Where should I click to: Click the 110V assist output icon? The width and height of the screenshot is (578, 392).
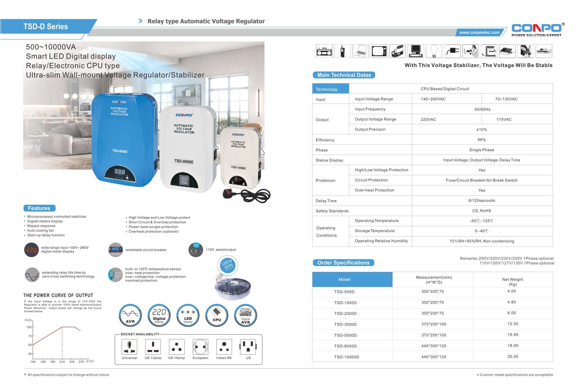pyautogui.click(x=196, y=250)
